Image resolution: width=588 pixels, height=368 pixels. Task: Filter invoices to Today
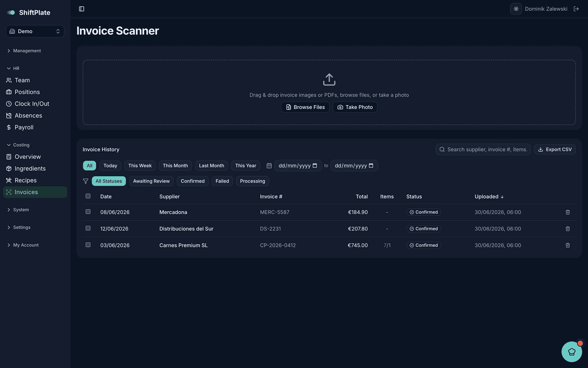pyautogui.click(x=110, y=166)
